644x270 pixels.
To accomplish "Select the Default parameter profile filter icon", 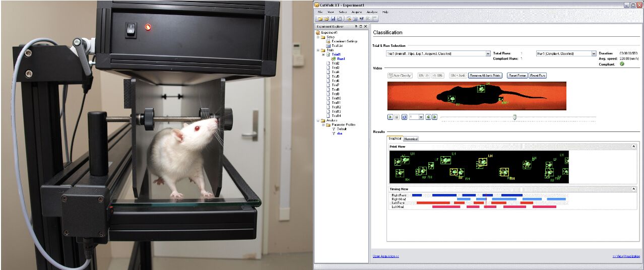I will pos(333,129).
